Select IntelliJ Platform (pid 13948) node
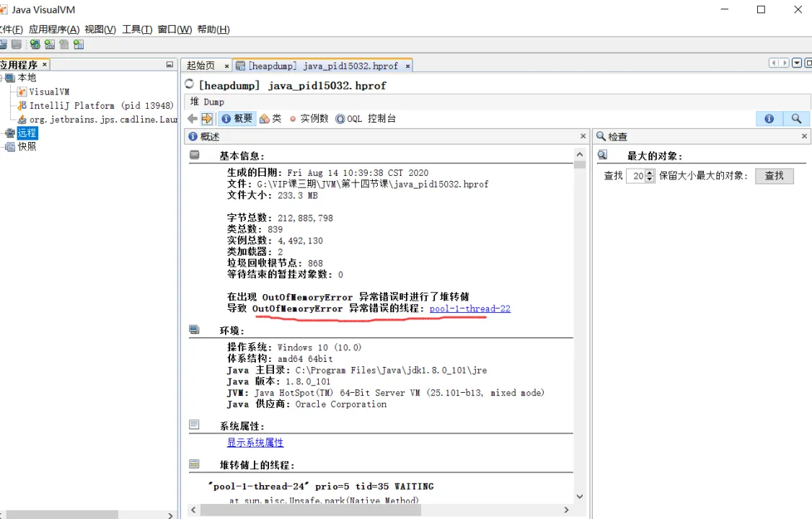Viewport: 812px width, 519px height. tap(101, 105)
